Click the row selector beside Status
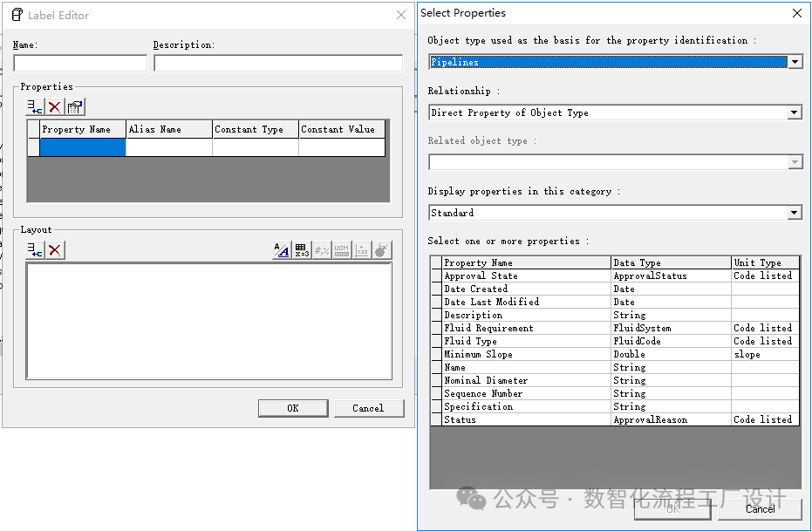Image resolution: width=812 pixels, height=531 pixels. 436,419
